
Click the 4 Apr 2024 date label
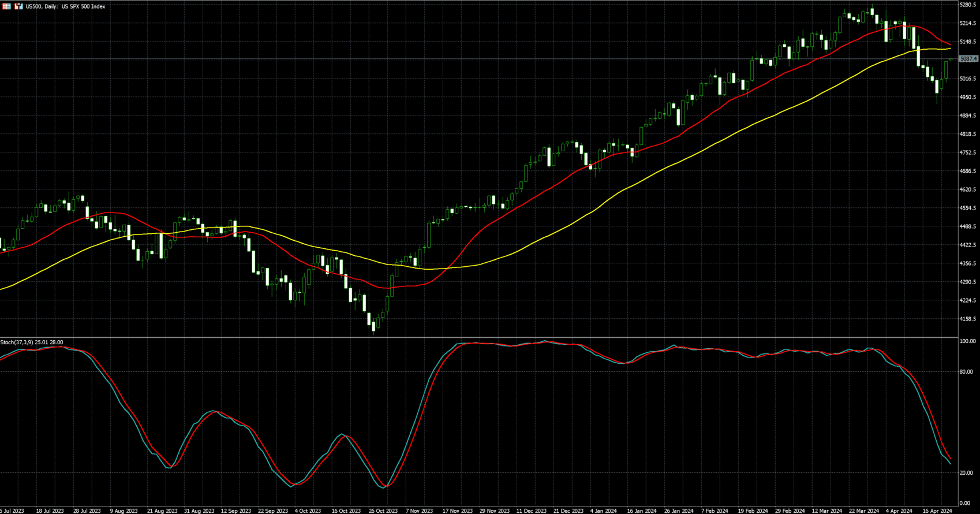(899, 511)
